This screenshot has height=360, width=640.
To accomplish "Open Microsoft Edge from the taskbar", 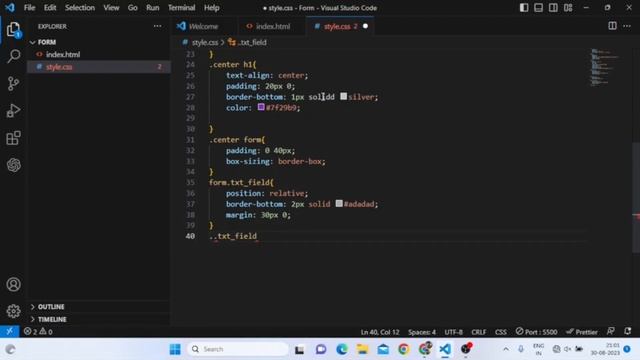I will pyautogui.click(x=342, y=349).
